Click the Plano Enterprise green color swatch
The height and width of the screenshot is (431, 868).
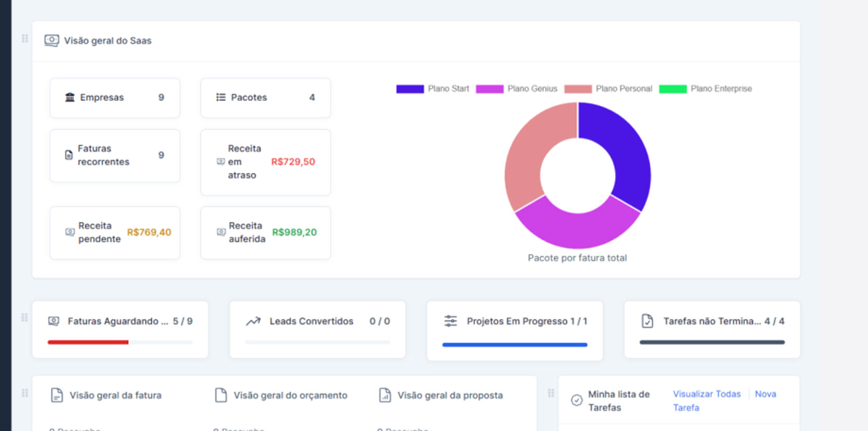[673, 89]
